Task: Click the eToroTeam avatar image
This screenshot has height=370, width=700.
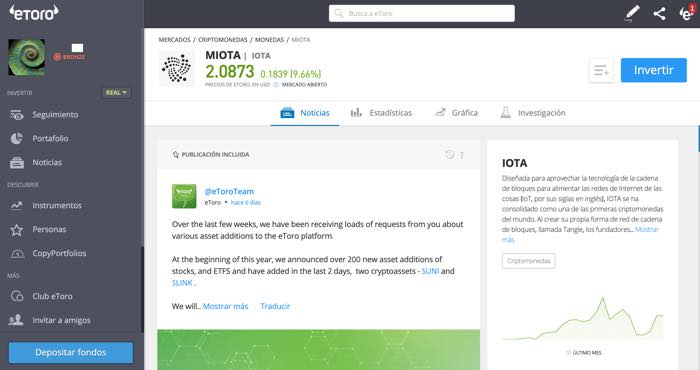Action: [184, 196]
